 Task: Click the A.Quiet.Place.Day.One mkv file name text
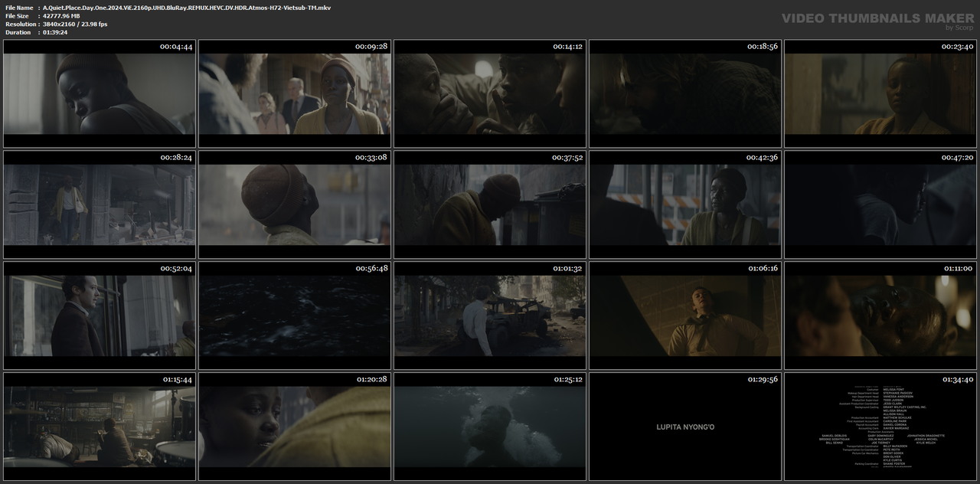pyautogui.click(x=187, y=8)
